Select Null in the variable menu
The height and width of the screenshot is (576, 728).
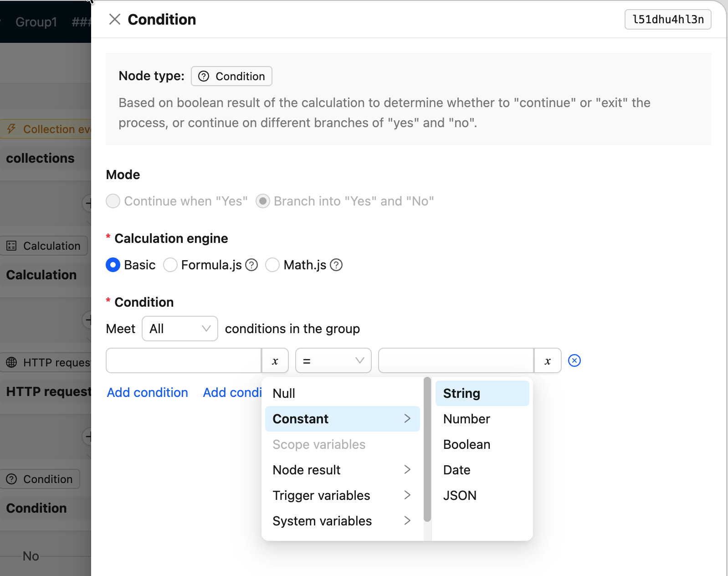(x=343, y=393)
